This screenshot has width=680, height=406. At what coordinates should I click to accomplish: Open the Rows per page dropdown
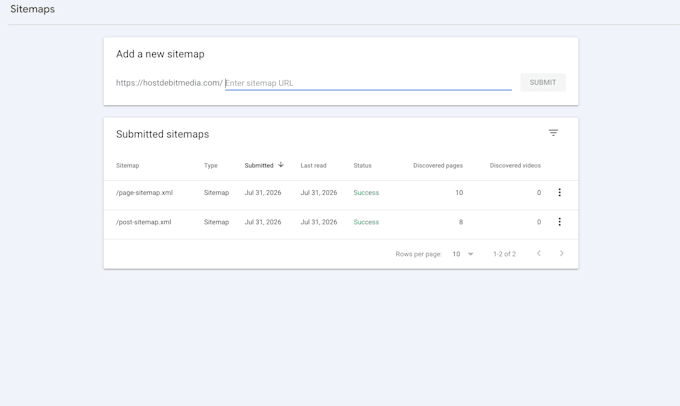463,254
